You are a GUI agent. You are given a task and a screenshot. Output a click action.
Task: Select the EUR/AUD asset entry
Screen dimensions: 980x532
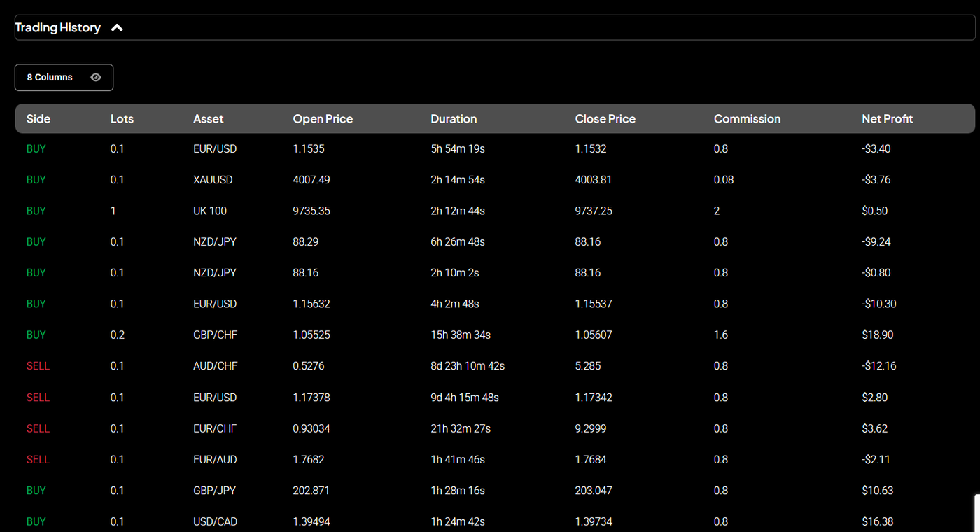click(215, 460)
